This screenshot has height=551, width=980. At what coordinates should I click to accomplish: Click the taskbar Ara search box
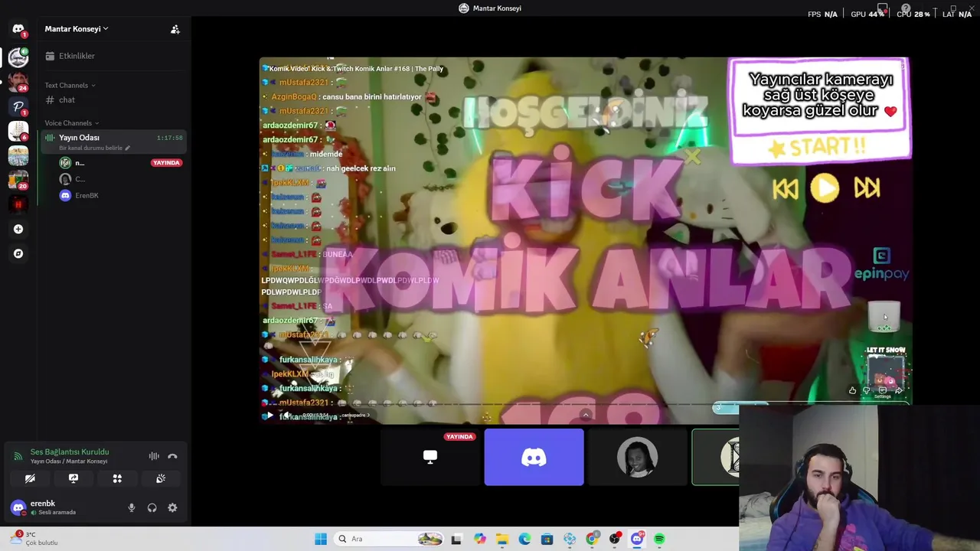tap(389, 539)
